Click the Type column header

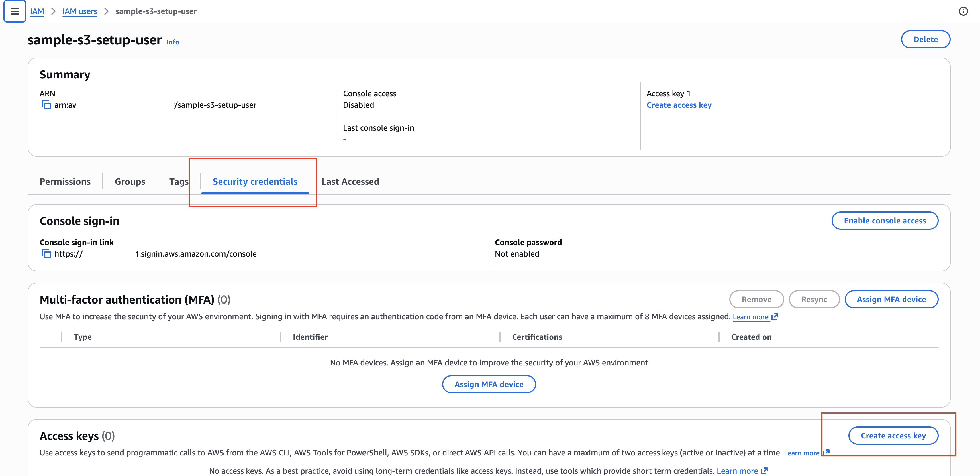coord(83,337)
